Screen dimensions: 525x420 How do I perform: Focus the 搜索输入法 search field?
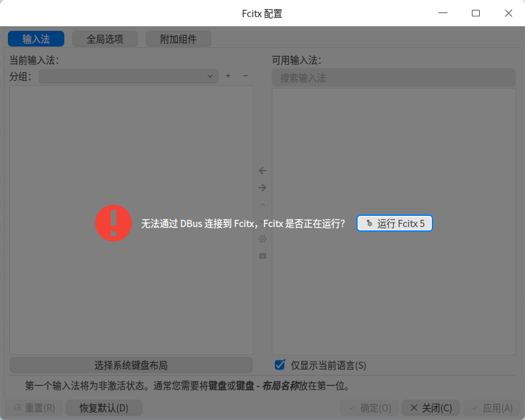click(394, 77)
